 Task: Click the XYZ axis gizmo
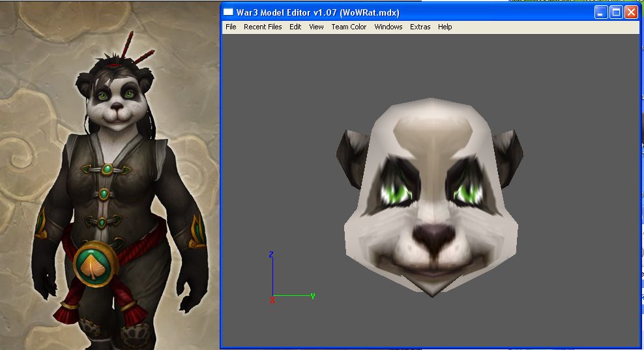(291, 278)
